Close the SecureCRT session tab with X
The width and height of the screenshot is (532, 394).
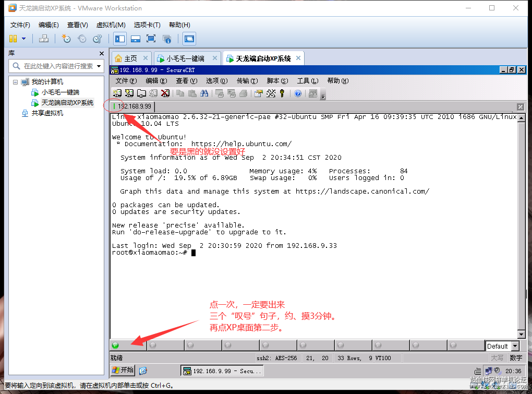click(x=521, y=107)
